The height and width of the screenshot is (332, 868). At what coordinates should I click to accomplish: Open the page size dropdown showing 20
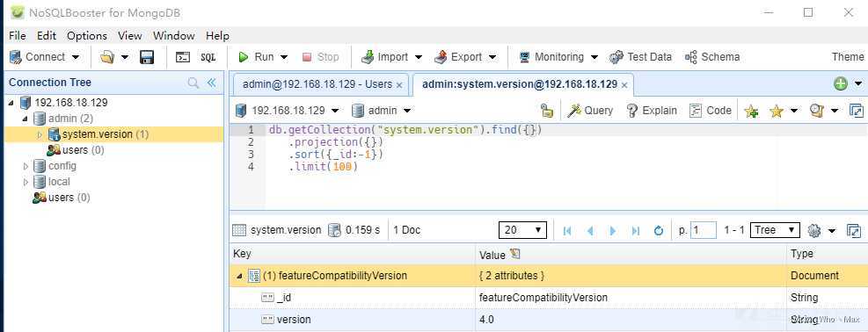tap(522, 230)
